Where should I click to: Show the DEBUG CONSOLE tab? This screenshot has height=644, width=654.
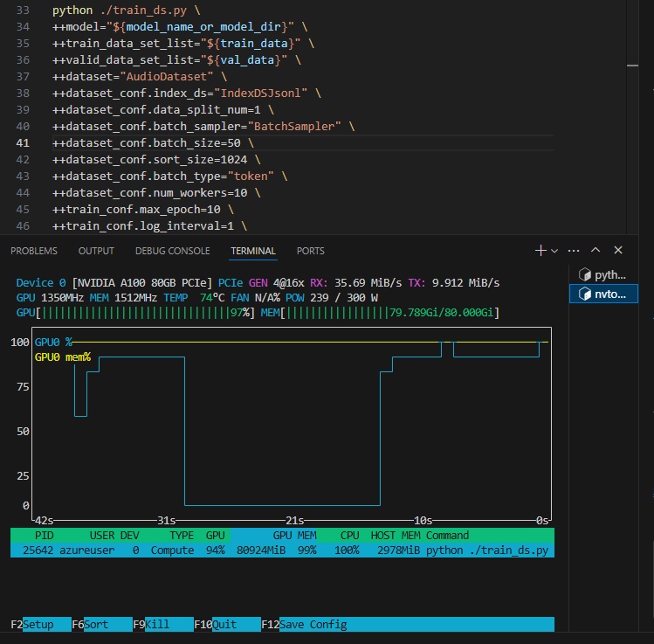pyautogui.click(x=172, y=251)
